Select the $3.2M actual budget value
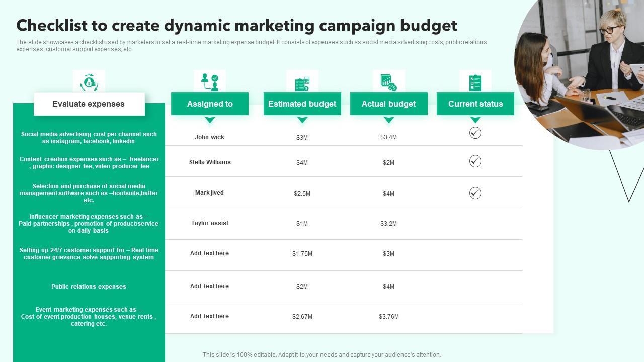The image size is (644, 362). coord(388,224)
